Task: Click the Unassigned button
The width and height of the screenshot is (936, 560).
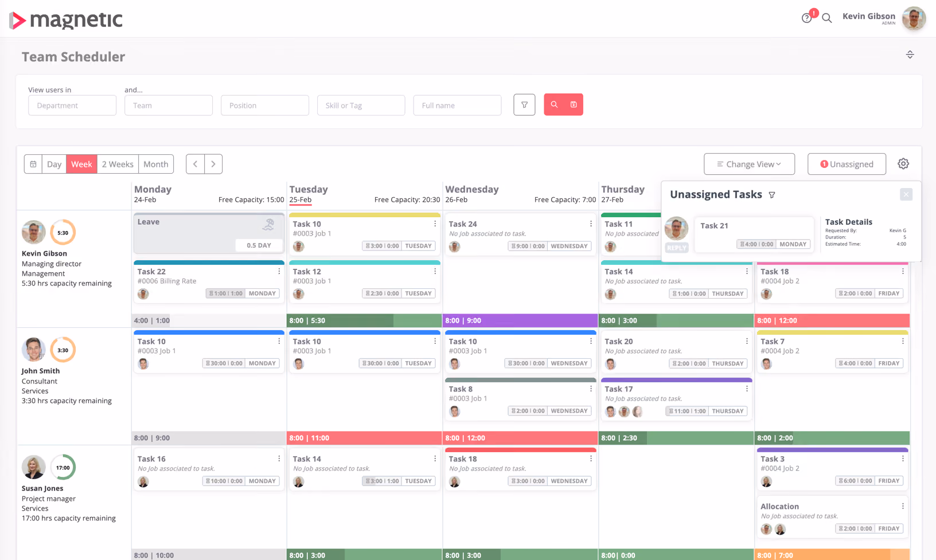Action: pos(847,164)
